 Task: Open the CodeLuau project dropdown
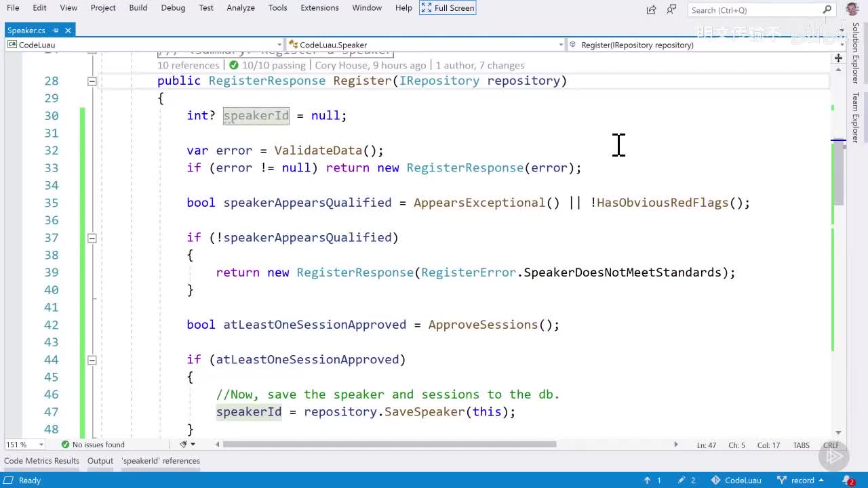[144, 45]
